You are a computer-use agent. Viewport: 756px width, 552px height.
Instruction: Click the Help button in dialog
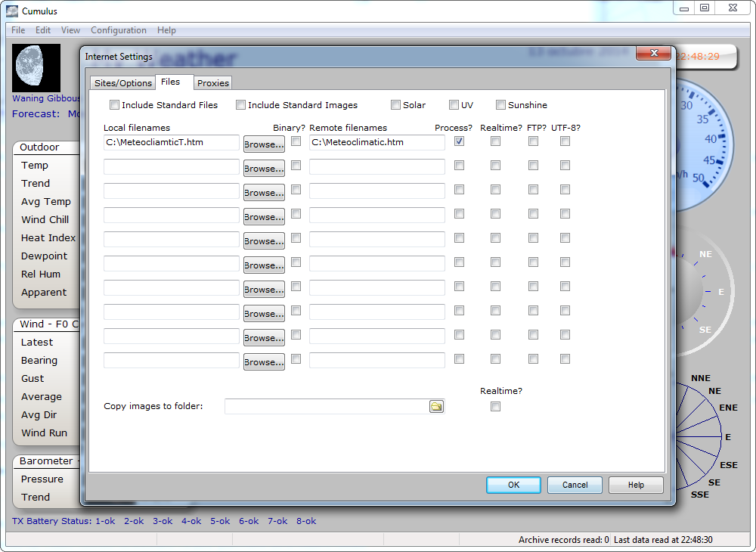coord(636,485)
